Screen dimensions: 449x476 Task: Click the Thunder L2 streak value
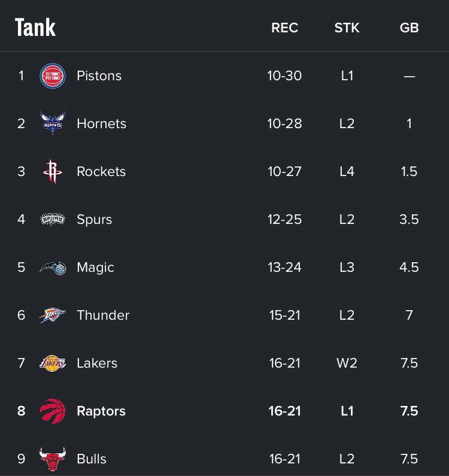click(347, 316)
